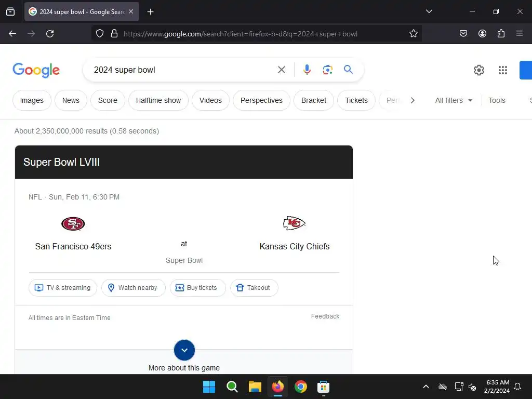Expand More about this game
The width and height of the screenshot is (532, 399).
click(x=184, y=350)
